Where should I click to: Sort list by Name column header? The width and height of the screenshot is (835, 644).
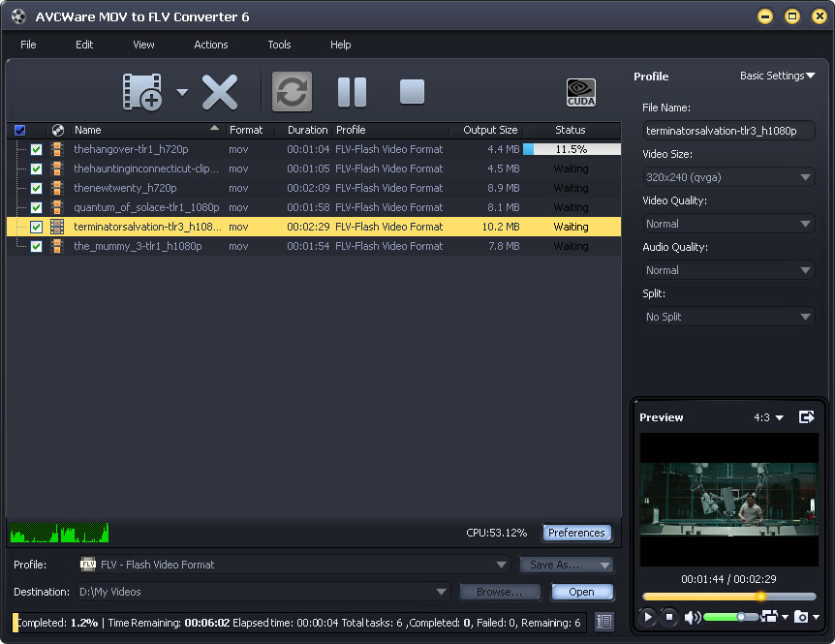pyautogui.click(x=147, y=130)
